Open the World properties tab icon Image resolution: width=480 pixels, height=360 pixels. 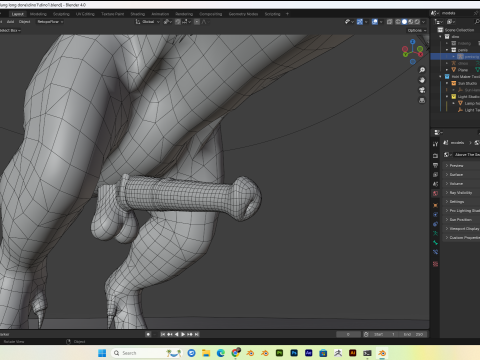tap(435, 193)
